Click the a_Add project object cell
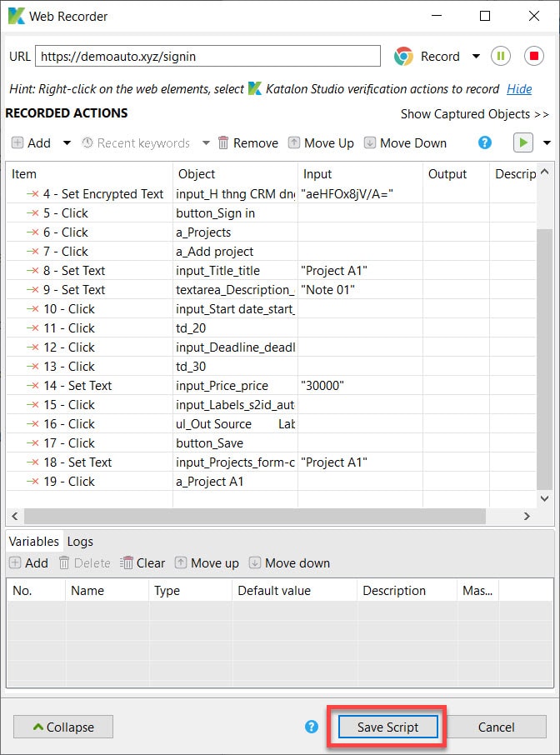This screenshot has height=755, width=560. [235, 252]
